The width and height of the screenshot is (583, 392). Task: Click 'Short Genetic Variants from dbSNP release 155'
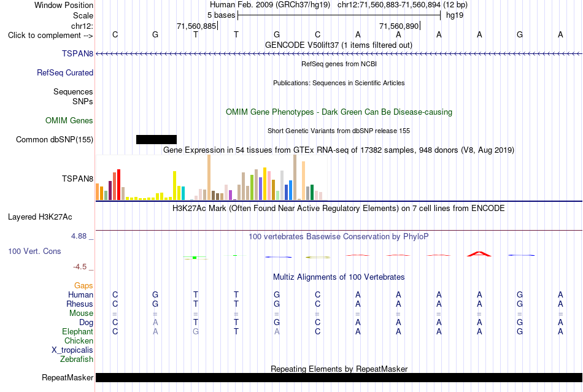pyautogui.click(x=339, y=131)
